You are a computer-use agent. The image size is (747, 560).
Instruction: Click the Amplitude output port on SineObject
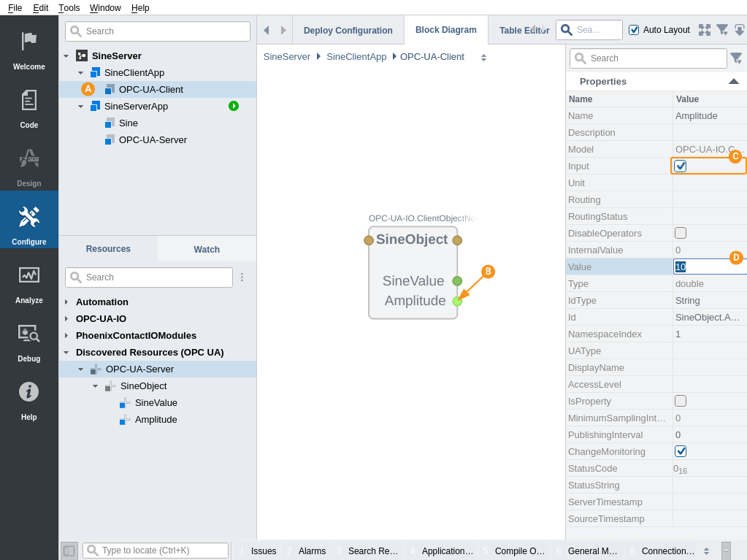457,301
